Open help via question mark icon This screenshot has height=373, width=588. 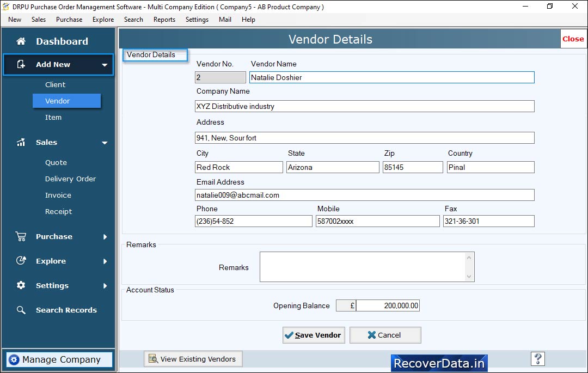(538, 359)
